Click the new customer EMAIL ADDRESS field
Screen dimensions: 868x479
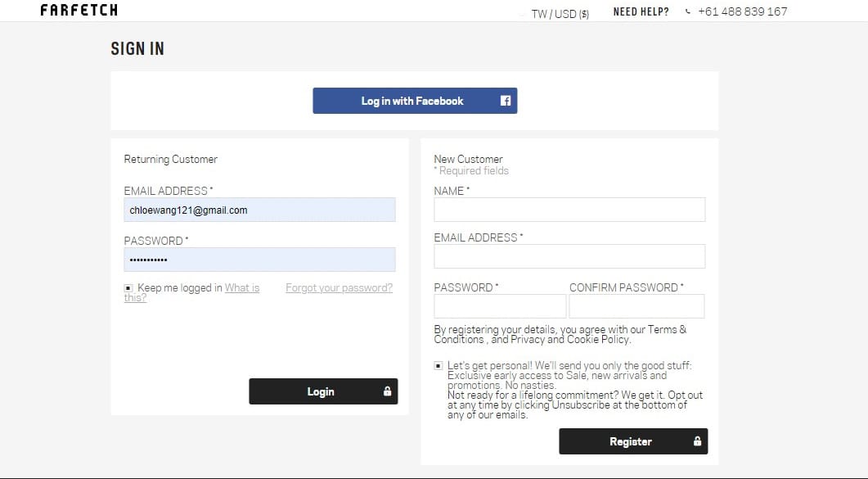[x=569, y=256]
